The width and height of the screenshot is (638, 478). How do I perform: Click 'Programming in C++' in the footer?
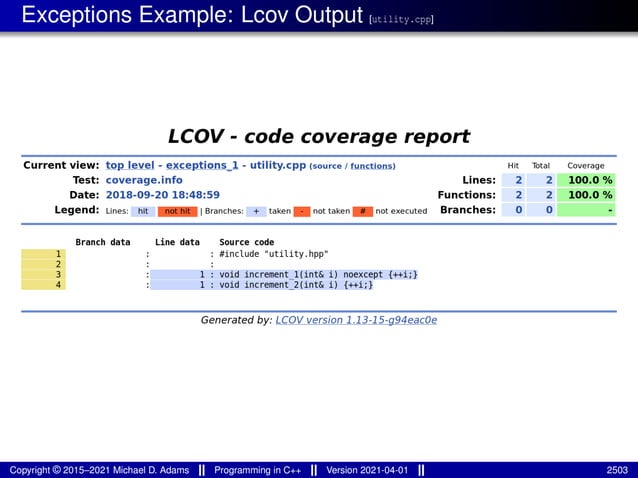point(258,470)
